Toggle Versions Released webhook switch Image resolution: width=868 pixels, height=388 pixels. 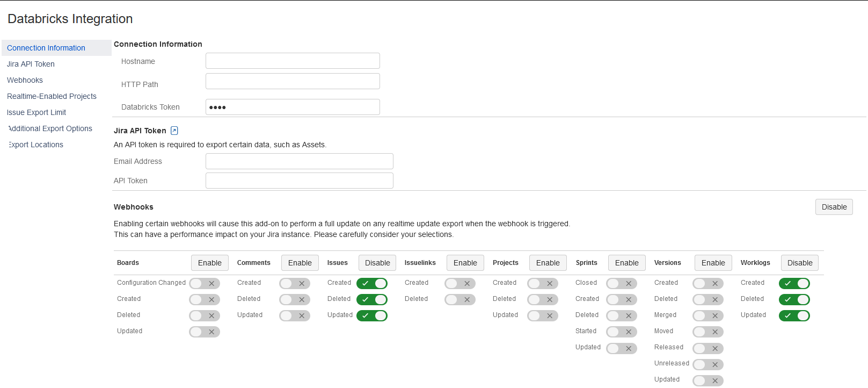tap(708, 348)
